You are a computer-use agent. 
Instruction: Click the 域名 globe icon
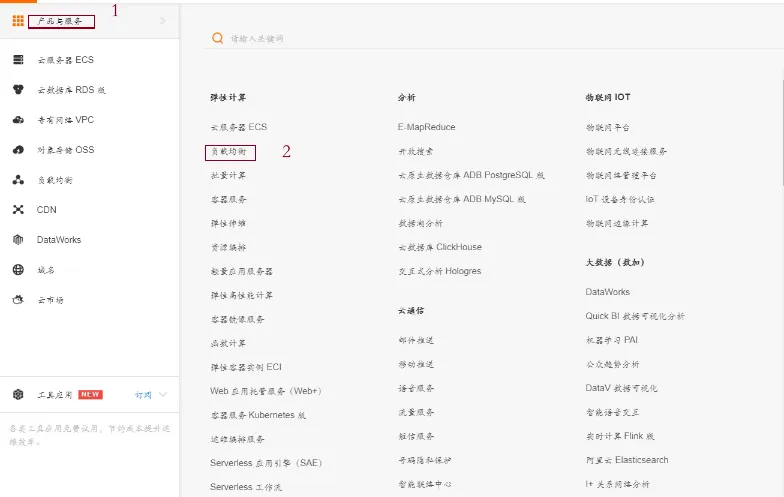coord(18,270)
